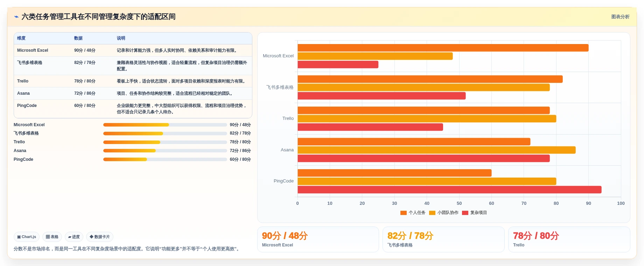Click 飞书多维表格's orange 个人任务 chart bar
The height and width of the screenshot is (266, 644).
[430, 79]
